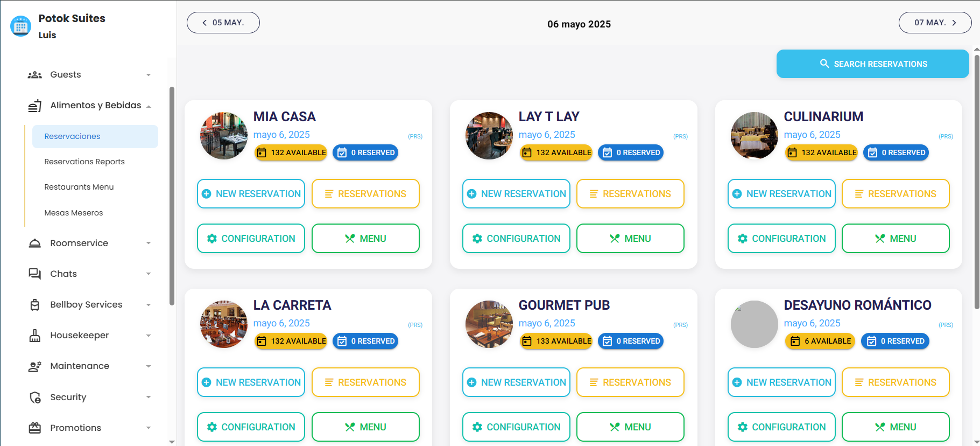Click the gear icon in LAY T LAY Configuration
Image resolution: width=980 pixels, height=446 pixels.
477,239
